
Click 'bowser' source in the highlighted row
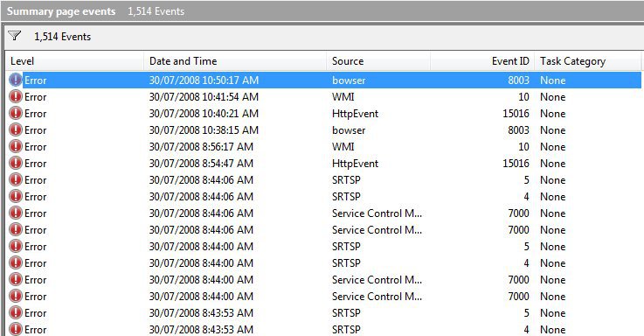pyautogui.click(x=349, y=80)
